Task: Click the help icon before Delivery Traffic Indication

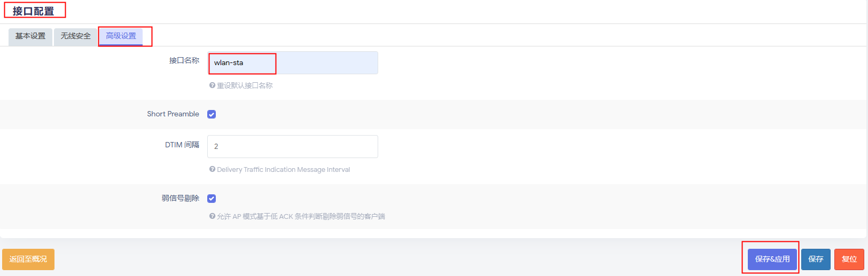Action: coord(212,169)
